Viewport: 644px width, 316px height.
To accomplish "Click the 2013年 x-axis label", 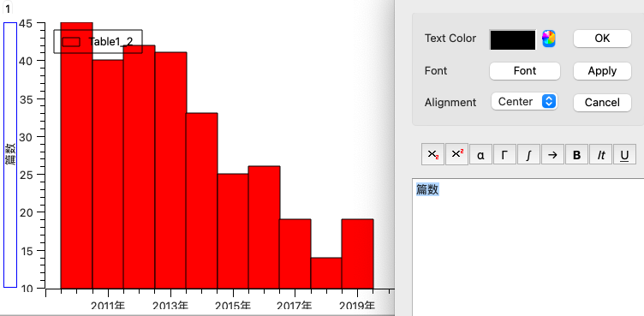I will tap(170, 306).
